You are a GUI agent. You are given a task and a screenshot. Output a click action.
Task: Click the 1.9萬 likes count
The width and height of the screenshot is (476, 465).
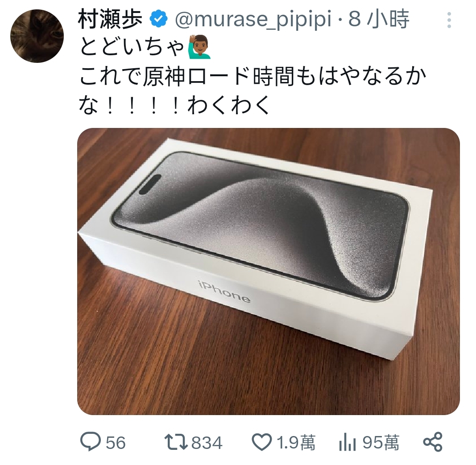296,443
